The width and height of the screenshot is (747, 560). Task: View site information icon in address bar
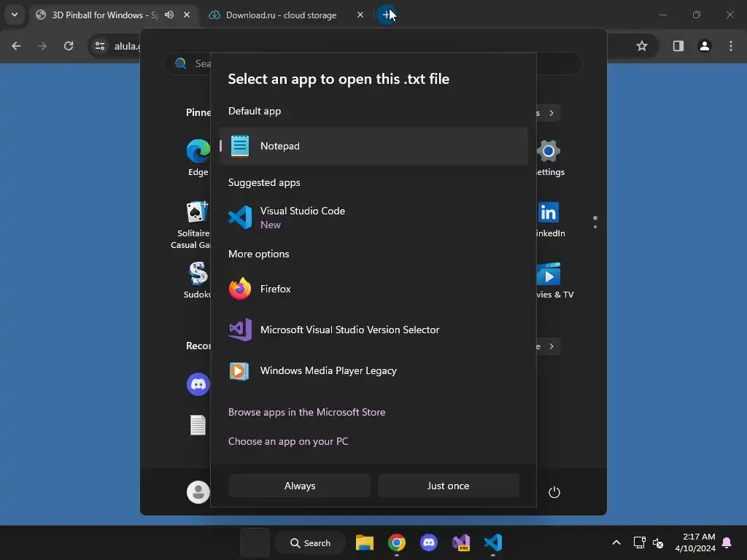click(x=100, y=46)
